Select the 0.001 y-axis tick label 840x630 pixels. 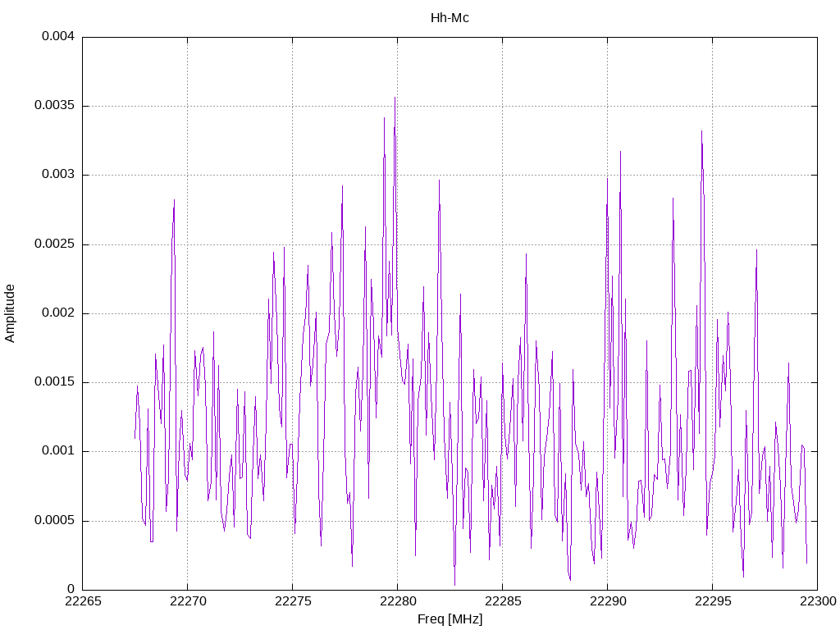58,451
